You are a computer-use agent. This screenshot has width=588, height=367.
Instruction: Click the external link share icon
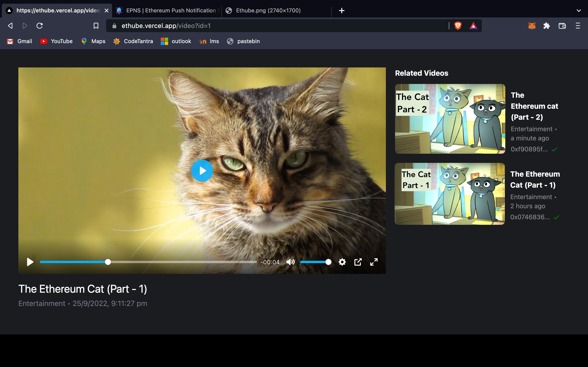click(x=358, y=262)
